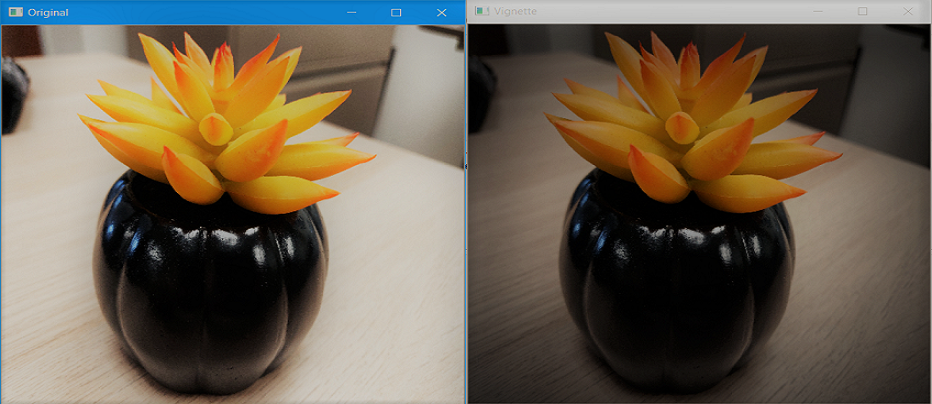Click the "Original" title text
This screenshot has height=404, width=932.
tap(48, 12)
